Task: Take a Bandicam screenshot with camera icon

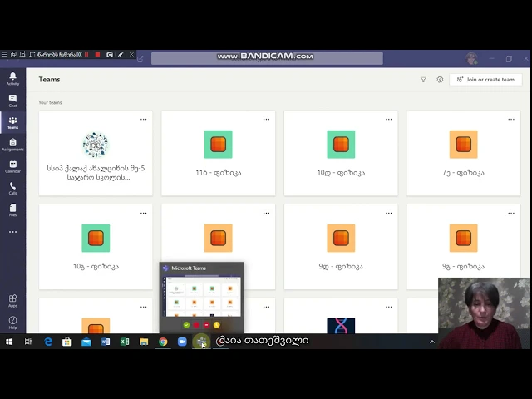Action: pos(109,54)
